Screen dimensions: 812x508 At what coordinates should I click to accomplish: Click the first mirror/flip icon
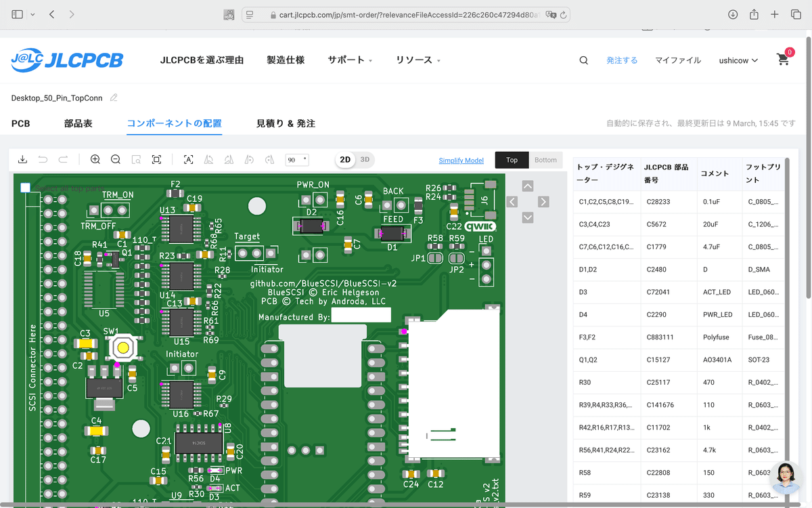pos(209,160)
